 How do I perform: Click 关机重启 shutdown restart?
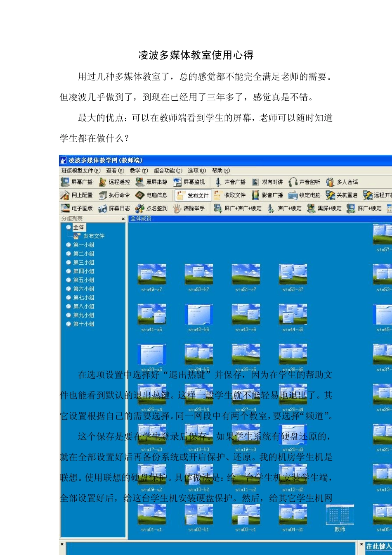[342, 195]
